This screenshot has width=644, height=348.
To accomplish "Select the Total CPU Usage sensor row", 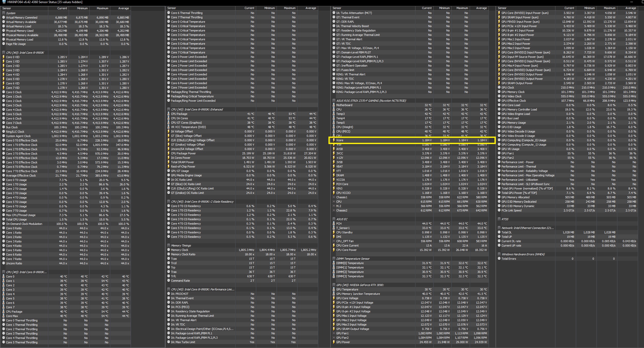I will coord(16,219).
